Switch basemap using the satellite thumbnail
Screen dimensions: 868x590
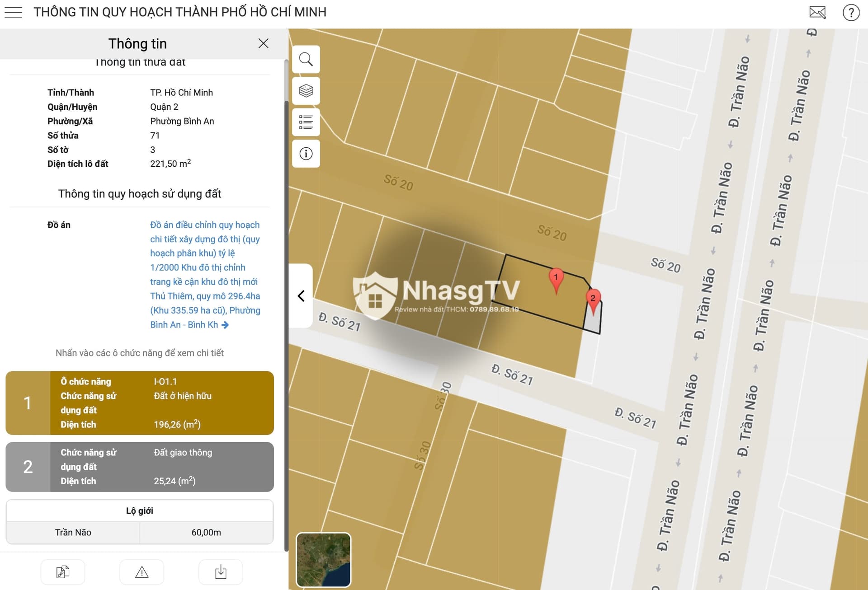pos(323,560)
